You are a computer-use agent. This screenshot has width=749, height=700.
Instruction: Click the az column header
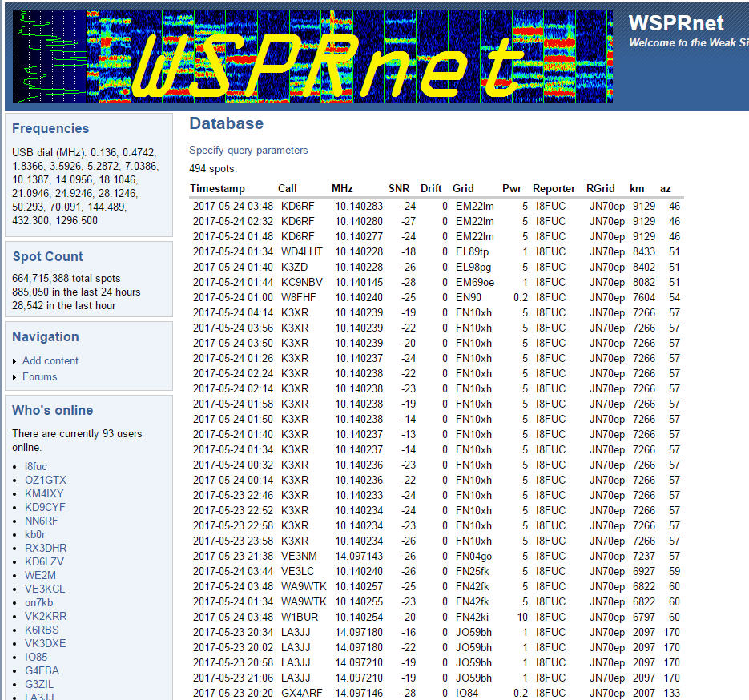pos(666,188)
